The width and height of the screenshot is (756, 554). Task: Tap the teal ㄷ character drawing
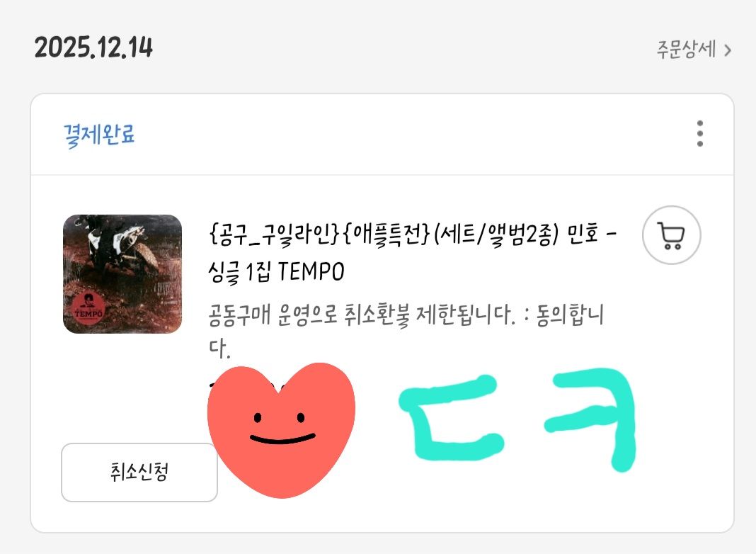tap(452, 418)
